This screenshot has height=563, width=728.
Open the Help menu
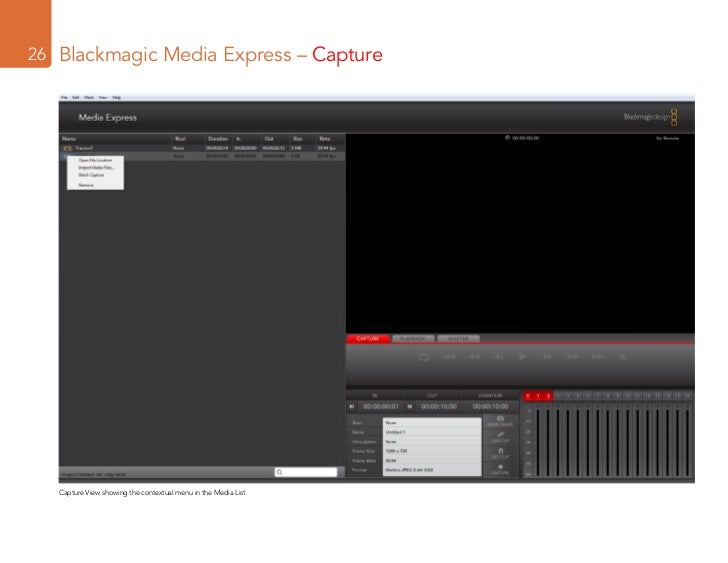pyautogui.click(x=117, y=97)
